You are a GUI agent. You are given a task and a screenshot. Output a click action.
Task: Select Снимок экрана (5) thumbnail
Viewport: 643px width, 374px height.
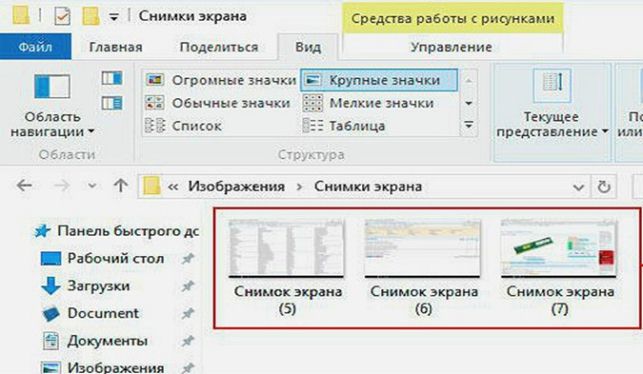(286, 249)
